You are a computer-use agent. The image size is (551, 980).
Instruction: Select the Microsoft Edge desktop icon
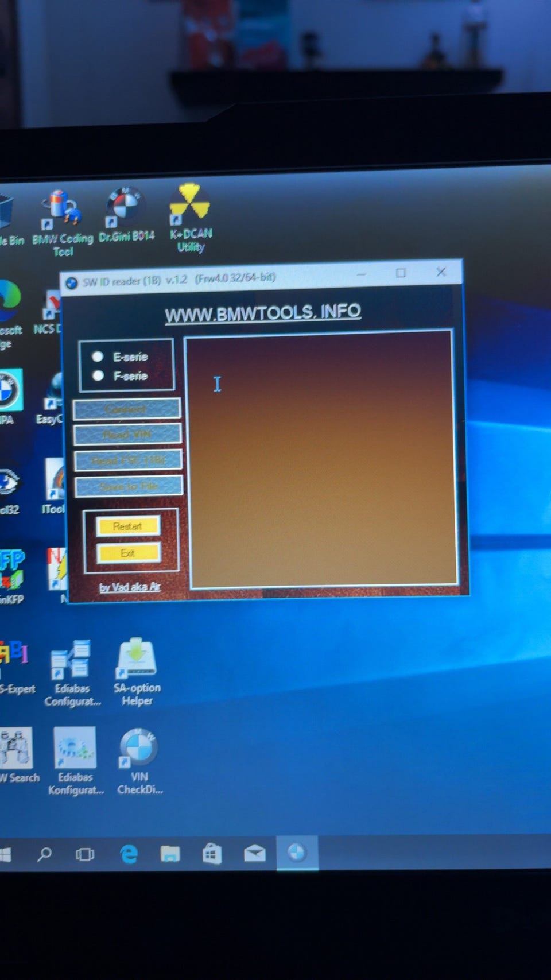coord(10,315)
